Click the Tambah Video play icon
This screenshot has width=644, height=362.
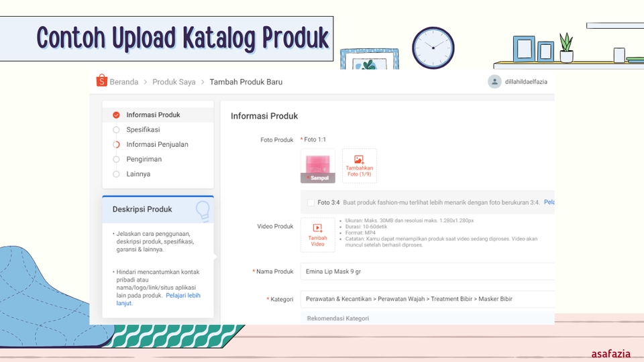tap(317, 228)
